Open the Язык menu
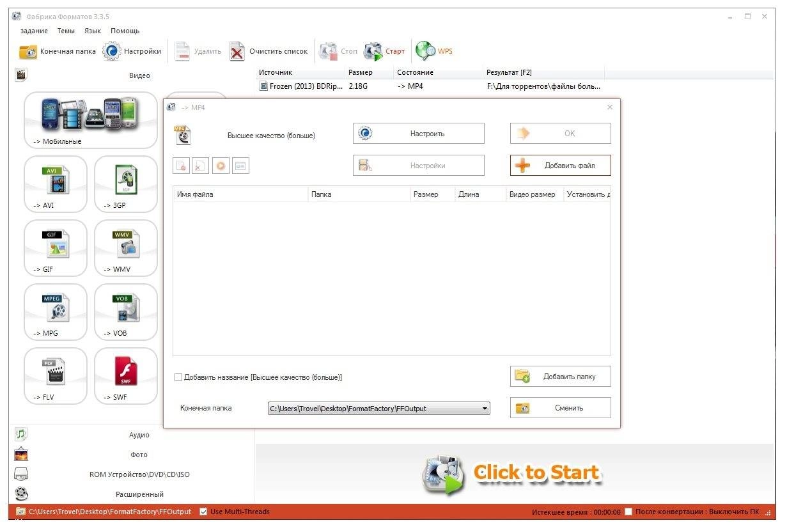The width and height of the screenshot is (787, 532). coord(93,31)
